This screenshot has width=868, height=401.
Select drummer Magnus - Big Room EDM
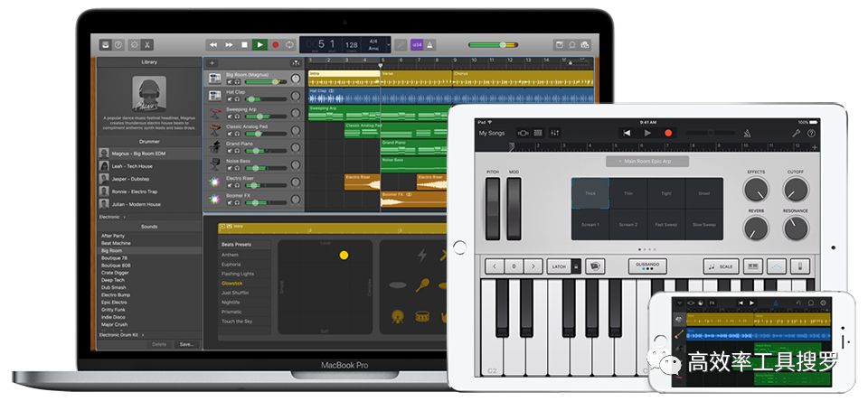[149, 154]
